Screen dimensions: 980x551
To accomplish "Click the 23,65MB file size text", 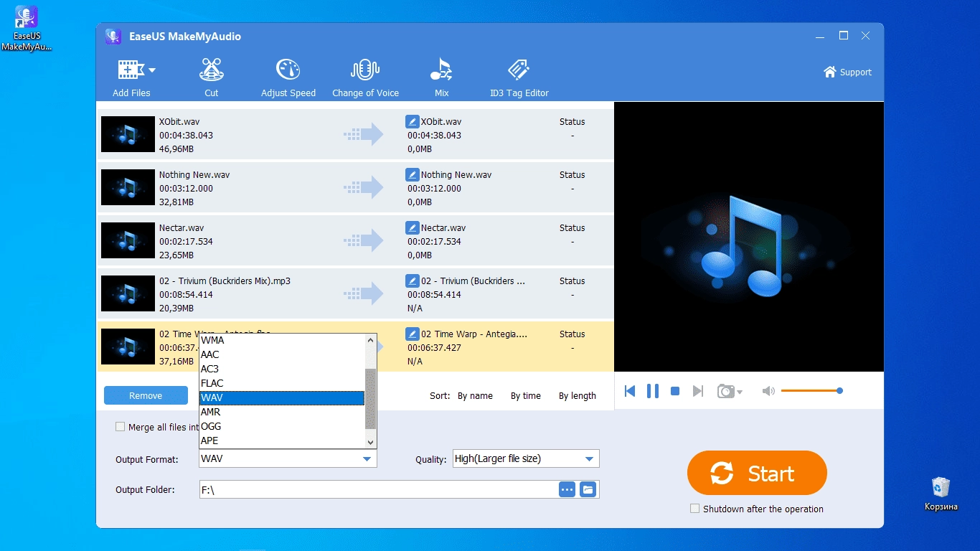I will tap(176, 255).
